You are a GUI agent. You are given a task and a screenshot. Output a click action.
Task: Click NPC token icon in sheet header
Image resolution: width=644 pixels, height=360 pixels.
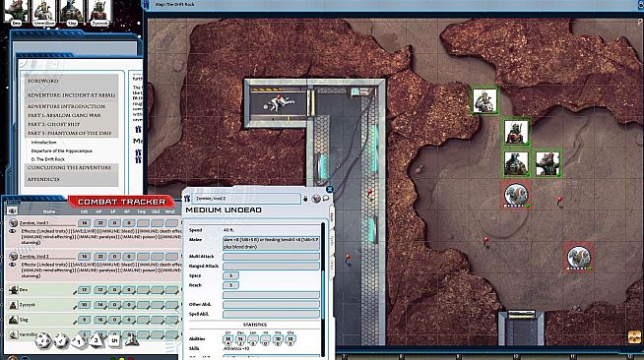point(316,199)
